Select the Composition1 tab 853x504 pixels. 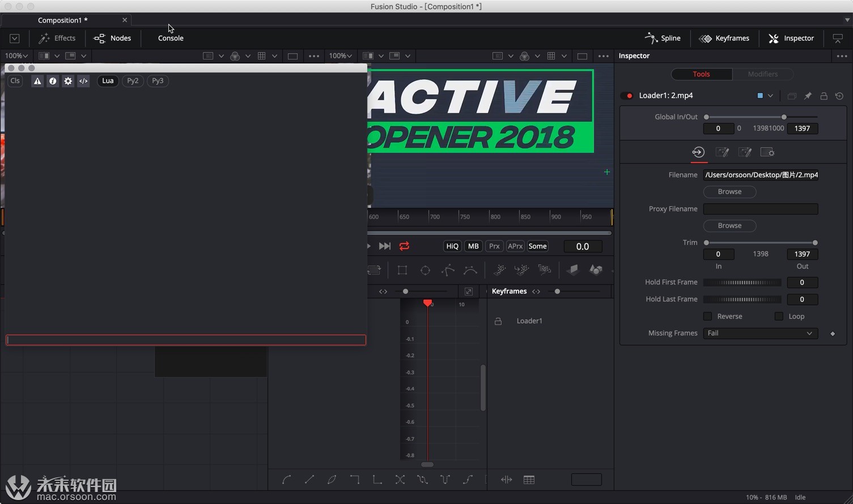(x=66, y=20)
